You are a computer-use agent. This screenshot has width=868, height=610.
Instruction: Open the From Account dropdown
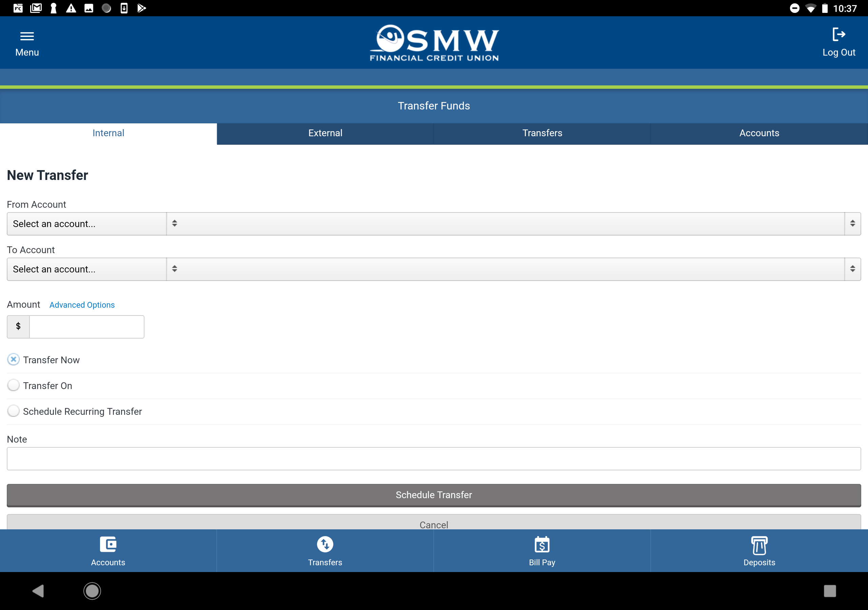434,224
